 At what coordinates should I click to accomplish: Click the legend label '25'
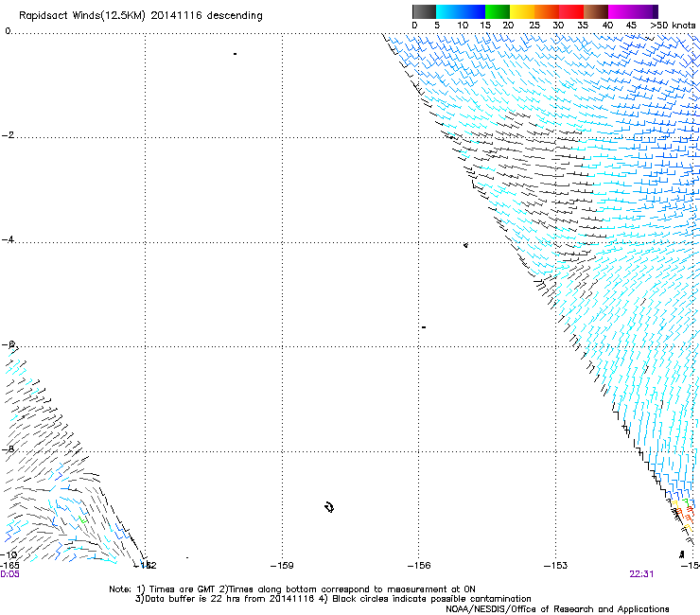pyautogui.click(x=534, y=26)
